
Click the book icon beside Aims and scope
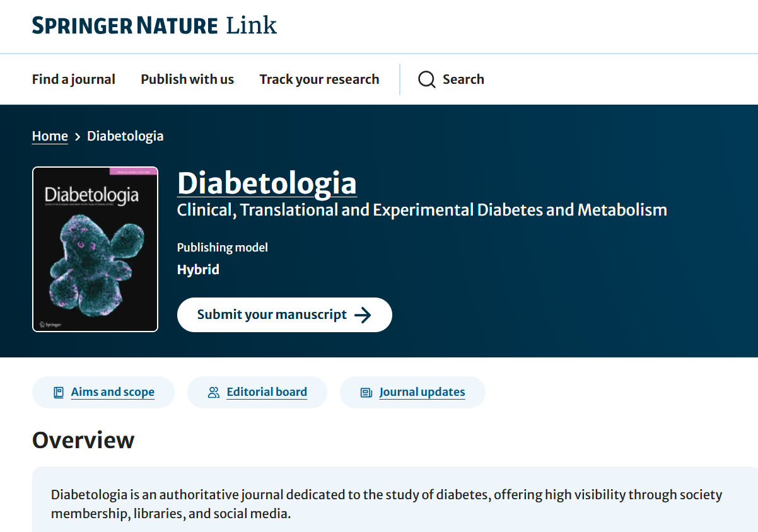tap(59, 393)
